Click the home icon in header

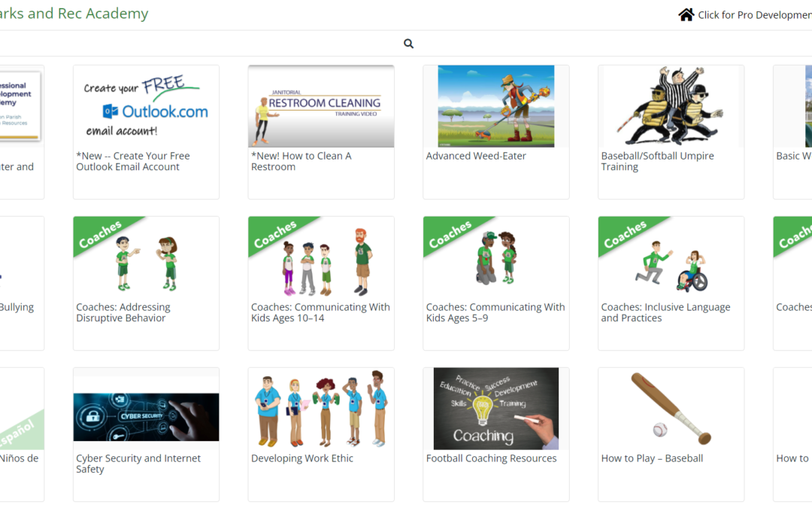coord(686,14)
